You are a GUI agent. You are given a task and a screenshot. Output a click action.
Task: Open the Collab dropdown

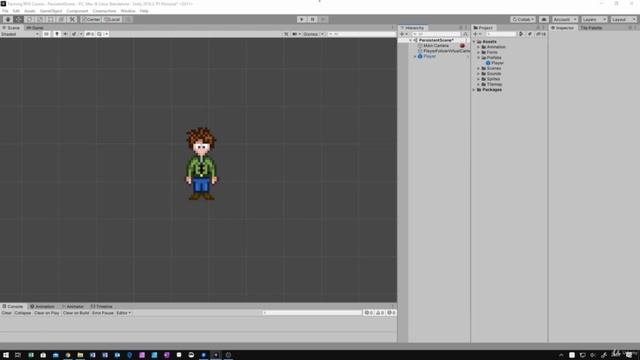coord(523,19)
